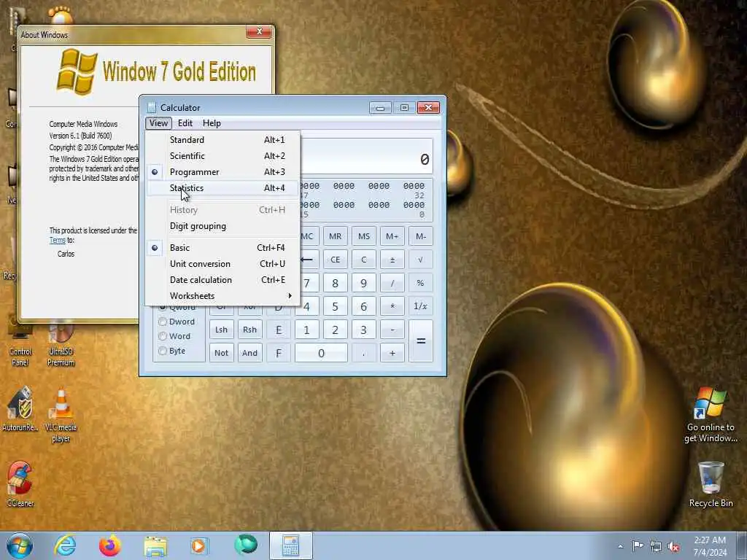Click the Calculator taskbar button
Viewport: 747px width, 560px height.
[x=290, y=545]
